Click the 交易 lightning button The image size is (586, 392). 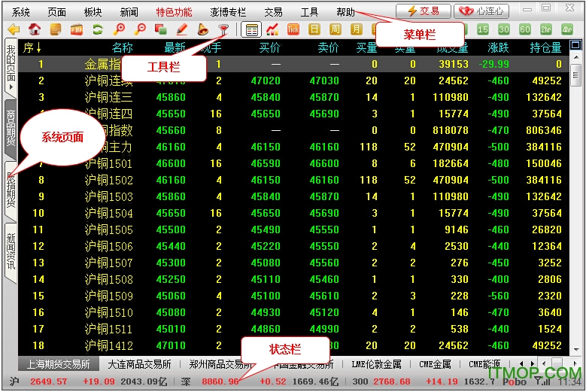pyautogui.click(x=423, y=11)
